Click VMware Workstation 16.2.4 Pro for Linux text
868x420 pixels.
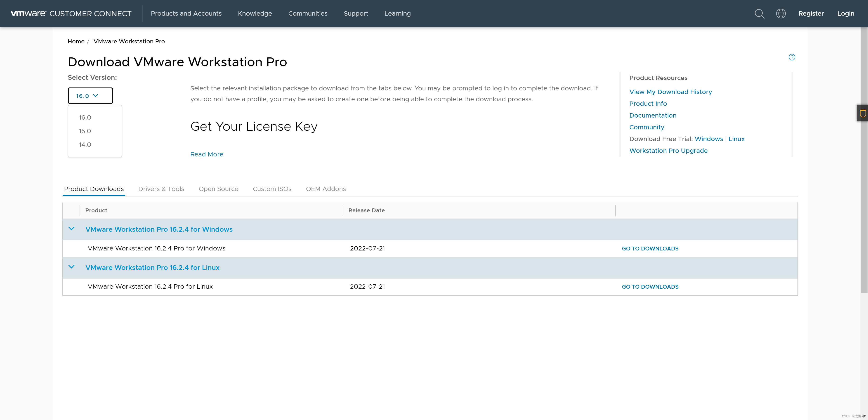tap(150, 286)
